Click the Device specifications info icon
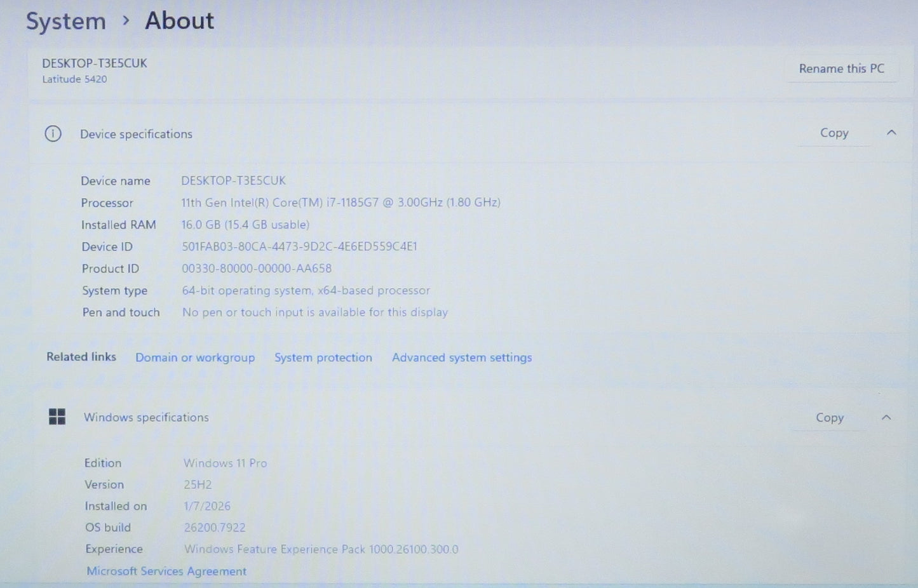 pyautogui.click(x=53, y=133)
